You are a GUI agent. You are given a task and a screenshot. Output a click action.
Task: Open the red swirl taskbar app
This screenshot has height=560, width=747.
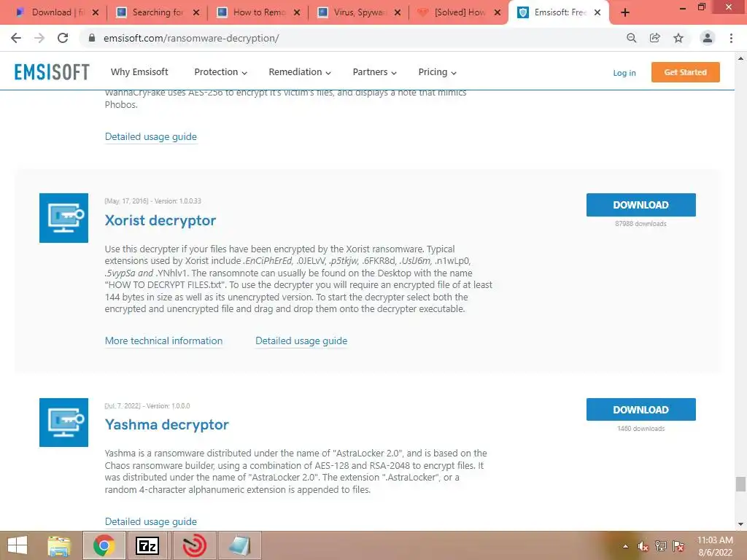click(194, 545)
